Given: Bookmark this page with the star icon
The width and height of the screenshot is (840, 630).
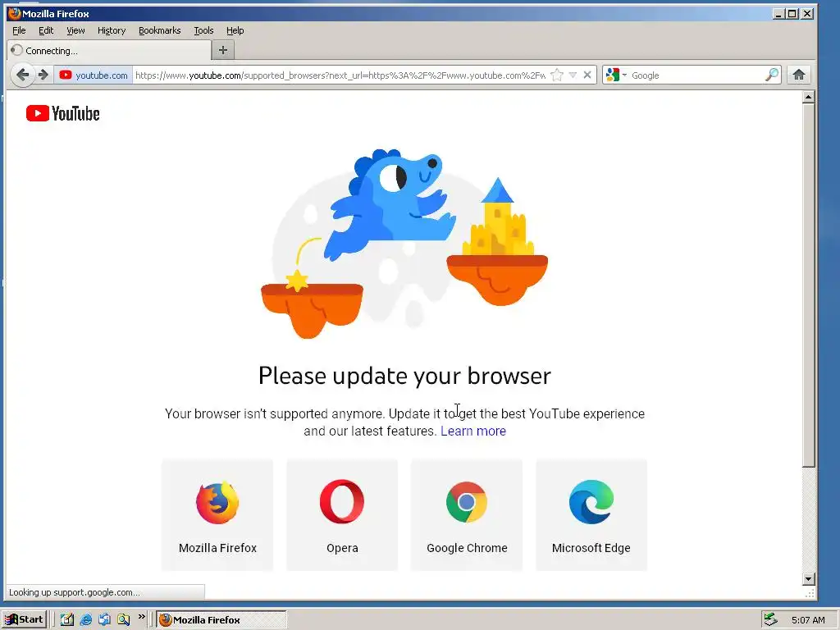Looking at the screenshot, I should [557, 75].
